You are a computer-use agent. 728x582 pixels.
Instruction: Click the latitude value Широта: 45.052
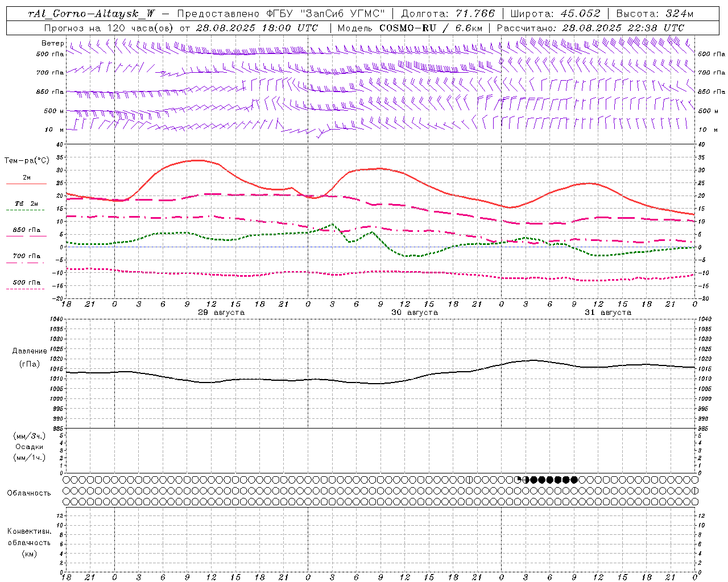coord(556,14)
